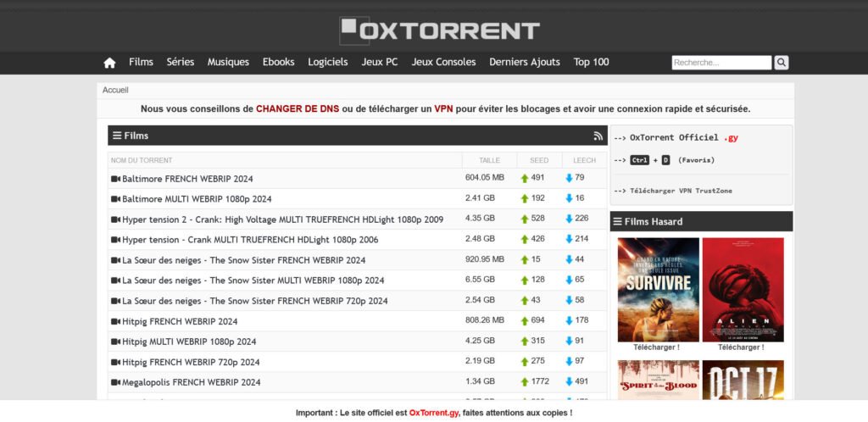Click the Films Hasard header list icon

click(x=617, y=221)
